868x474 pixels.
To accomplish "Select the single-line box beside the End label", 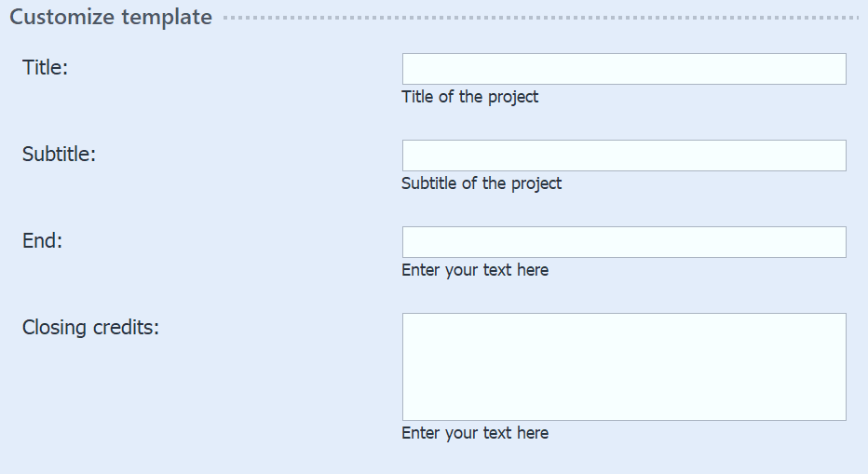I will pos(624,242).
